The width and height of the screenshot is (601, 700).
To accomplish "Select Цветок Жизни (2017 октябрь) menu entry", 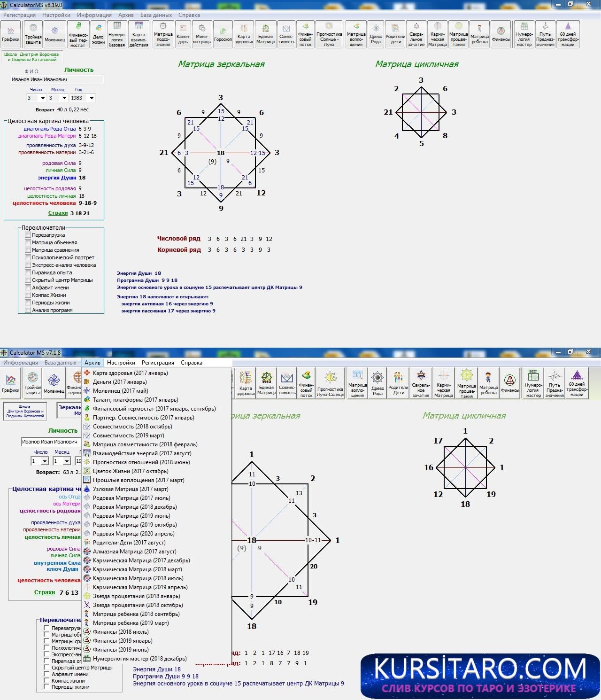I will (x=130, y=471).
